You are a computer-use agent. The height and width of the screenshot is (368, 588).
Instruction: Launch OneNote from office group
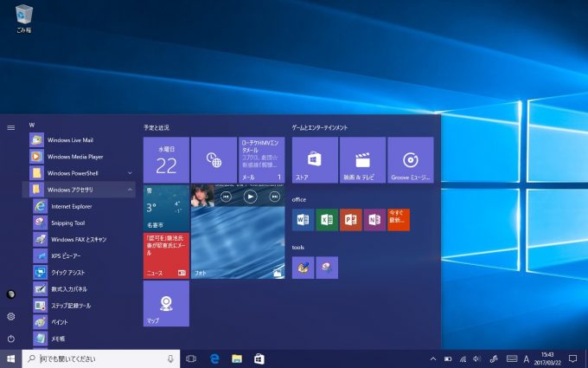[374, 220]
